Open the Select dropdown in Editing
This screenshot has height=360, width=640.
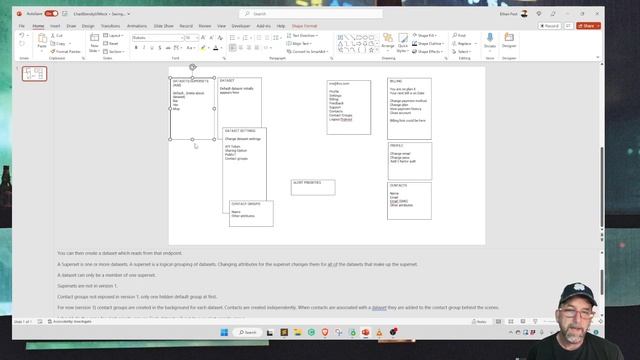462,51
